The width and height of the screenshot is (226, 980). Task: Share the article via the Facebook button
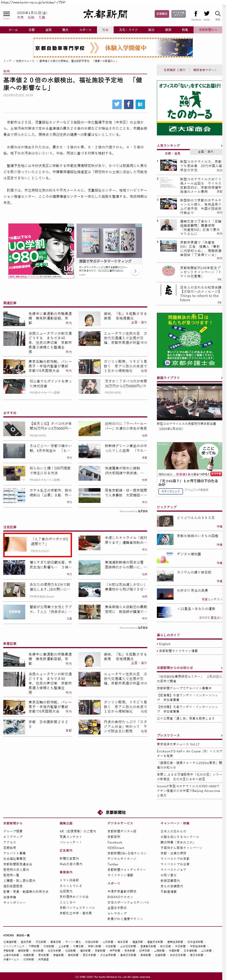[129, 104]
